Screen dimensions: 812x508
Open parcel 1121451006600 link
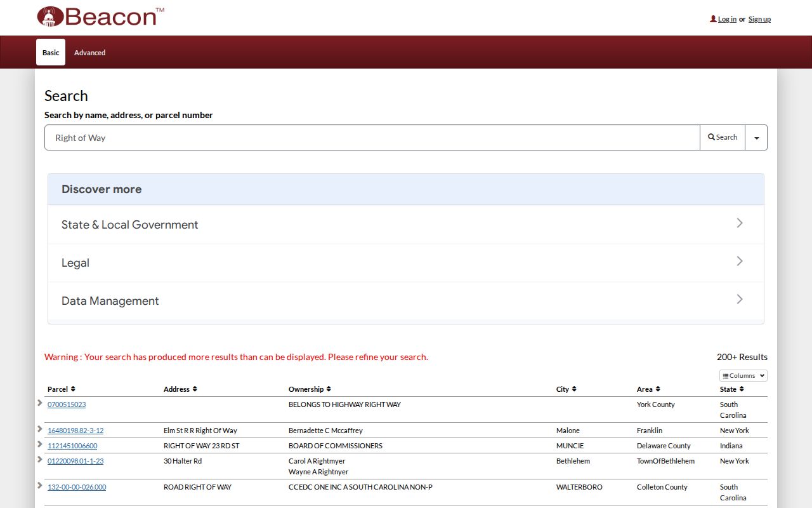pos(72,446)
